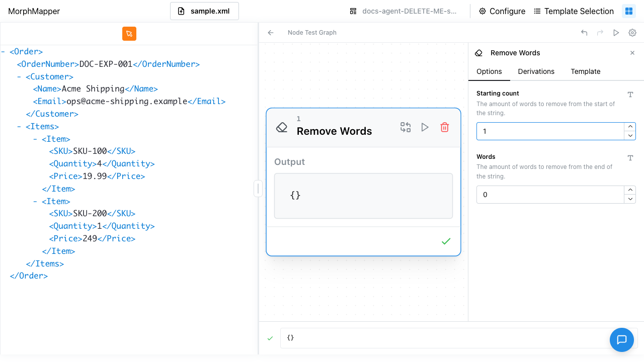Open the Configure menu
The image size is (644, 362).
click(502, 11)
